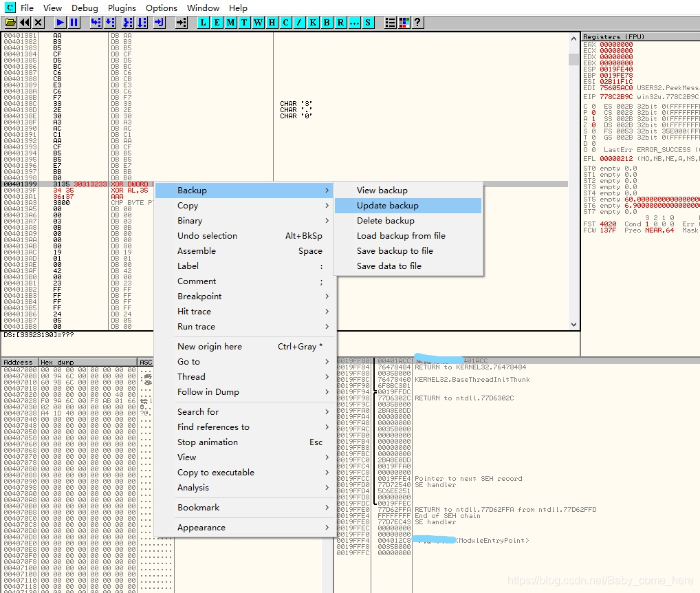700x593 pixels.
Task: Open the Log window with L button
Action: (203, 22)
